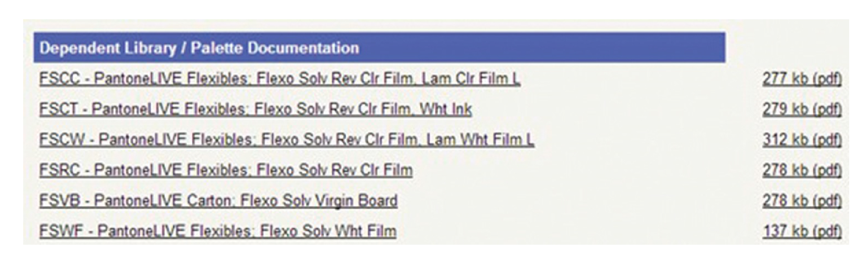Screen dimensions: 868x264
Task: Open the FSCT Flexo Solv Wht Ink link
Action: click(x=256, y=109)
